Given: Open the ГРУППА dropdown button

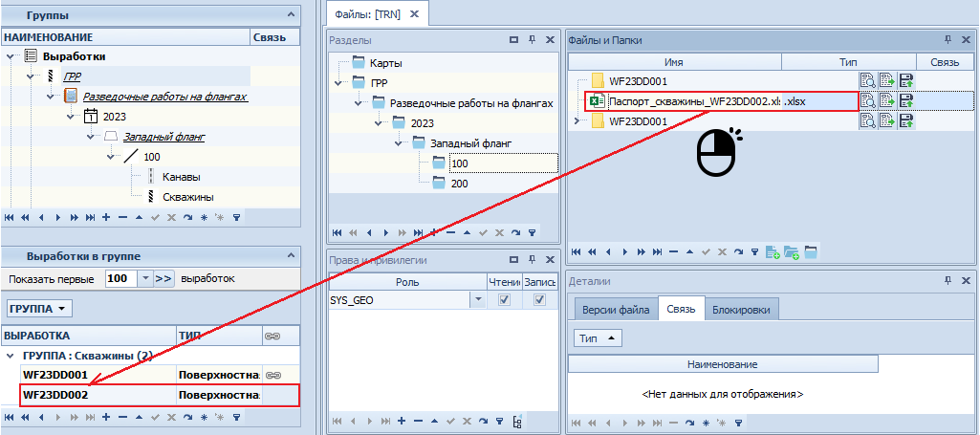Looking at the screenshot, I should point(39,309).
